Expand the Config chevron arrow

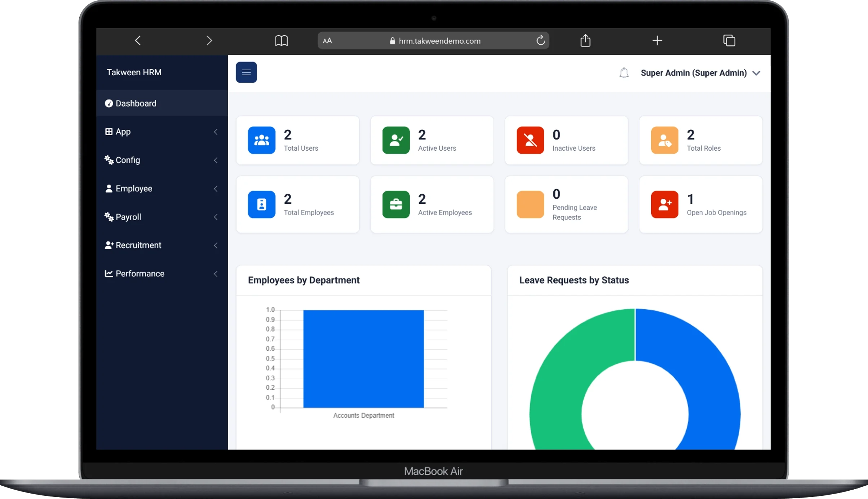click(216, 160)
